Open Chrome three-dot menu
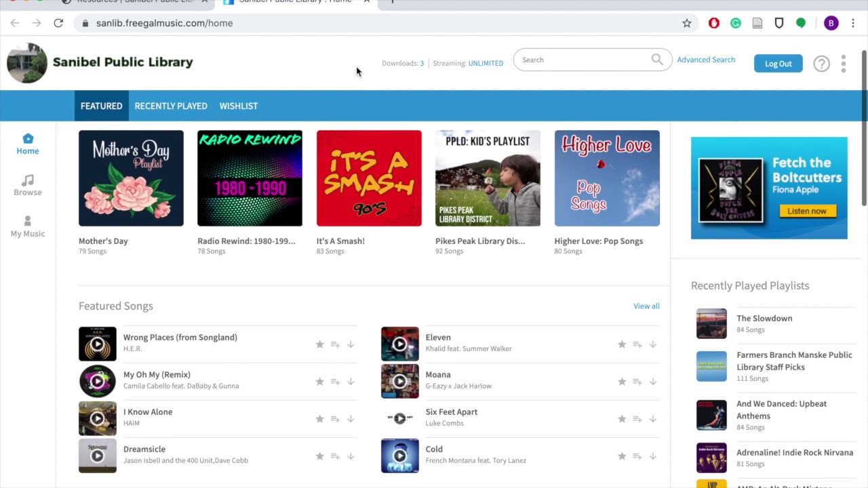The height and width of the screenshot is (488, 868). (x=853, y=23)
